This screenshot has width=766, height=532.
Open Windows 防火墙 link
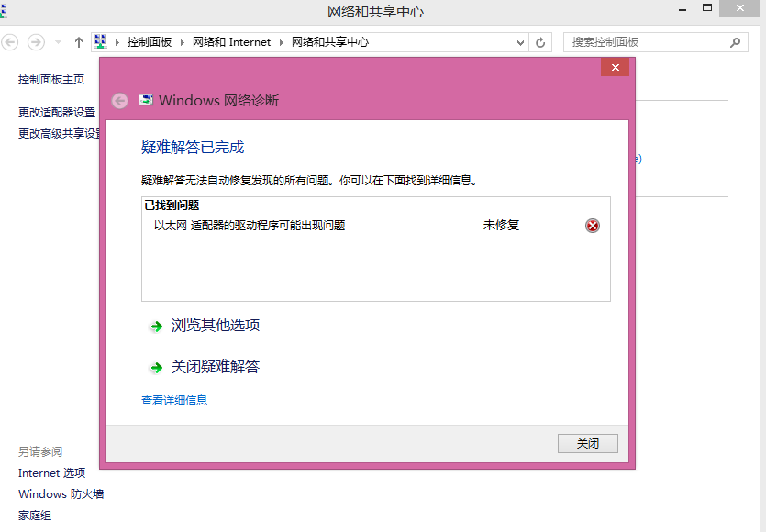pos(61,493)
